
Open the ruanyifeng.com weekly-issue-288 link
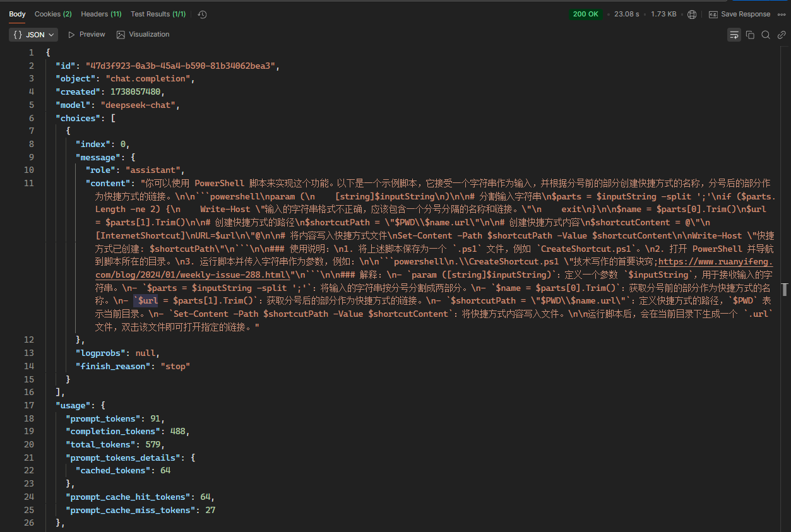(434, 268)
